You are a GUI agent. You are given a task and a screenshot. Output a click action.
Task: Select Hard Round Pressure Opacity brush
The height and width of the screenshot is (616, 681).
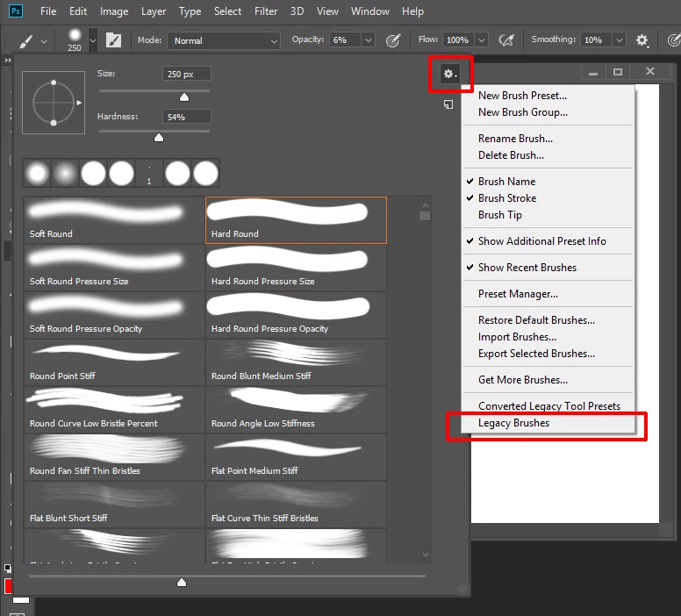(x=297, y=315)
